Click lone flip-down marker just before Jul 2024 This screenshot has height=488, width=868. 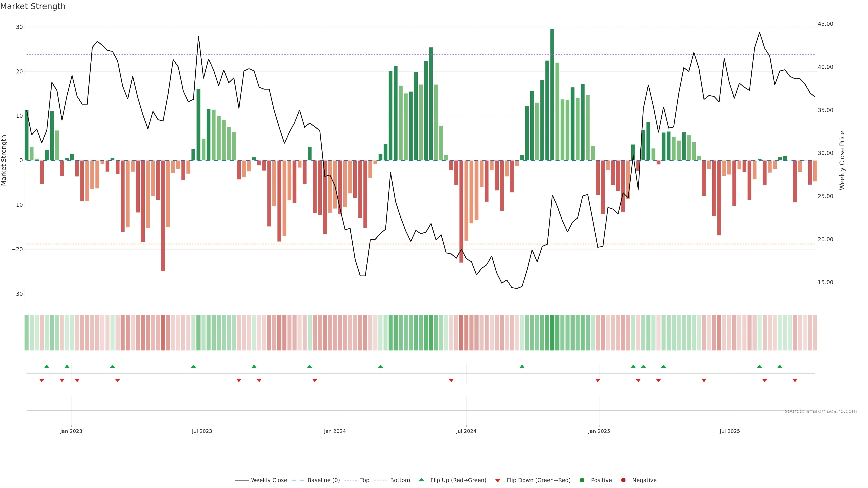click(451, 380)
